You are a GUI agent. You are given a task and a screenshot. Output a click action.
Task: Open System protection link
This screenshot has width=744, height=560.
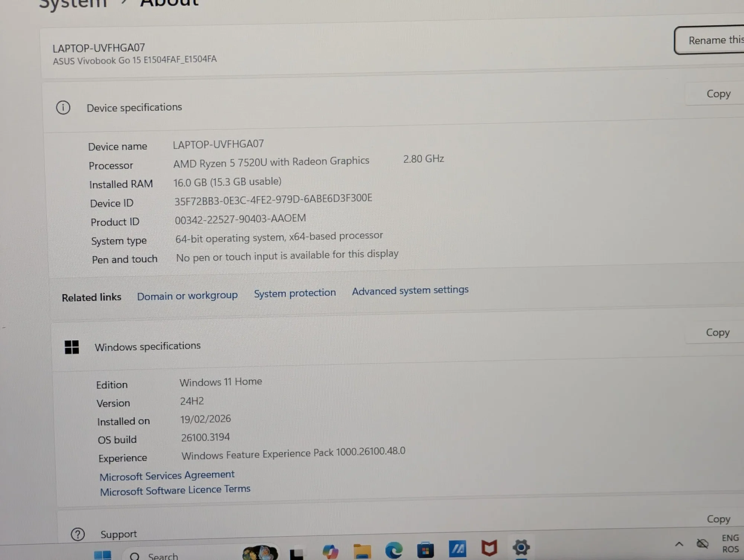tap(295, 293)
